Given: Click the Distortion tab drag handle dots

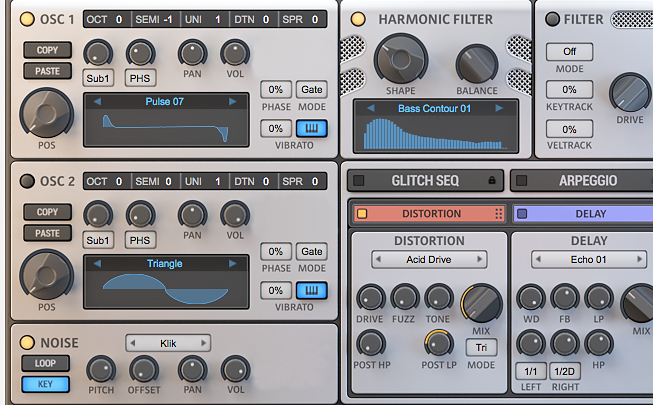Looking at the screenshot, I should pos(498,214).
